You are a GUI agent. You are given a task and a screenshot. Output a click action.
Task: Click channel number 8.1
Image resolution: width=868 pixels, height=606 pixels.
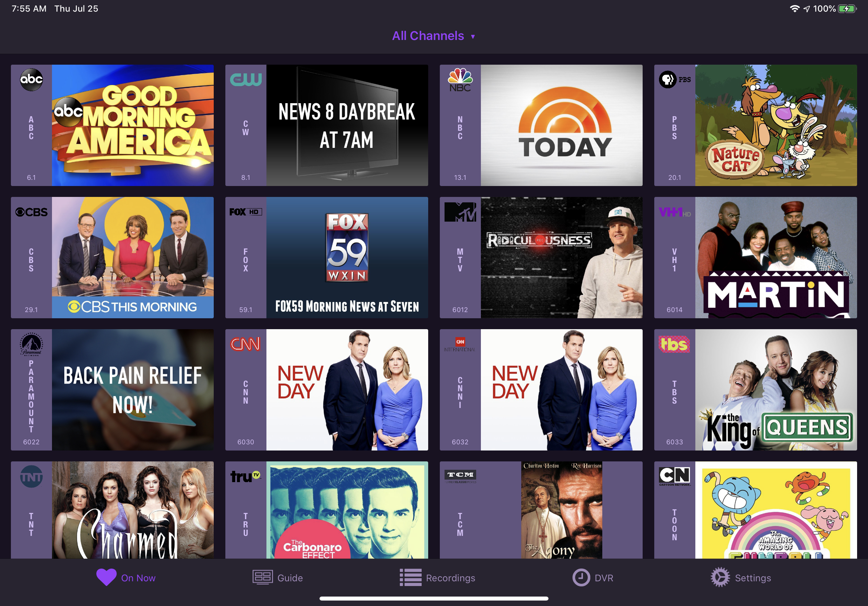pyautogui.click(x=246, y=177)
